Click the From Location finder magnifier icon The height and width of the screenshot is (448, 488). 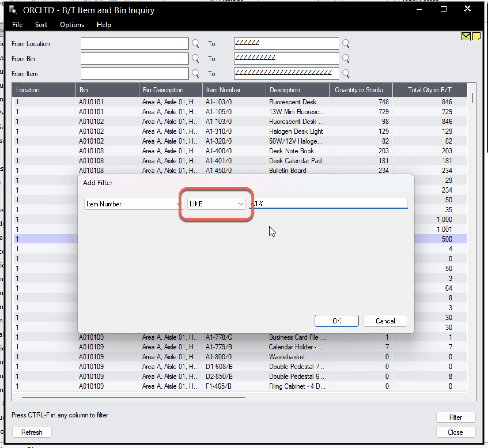(195, 44)
